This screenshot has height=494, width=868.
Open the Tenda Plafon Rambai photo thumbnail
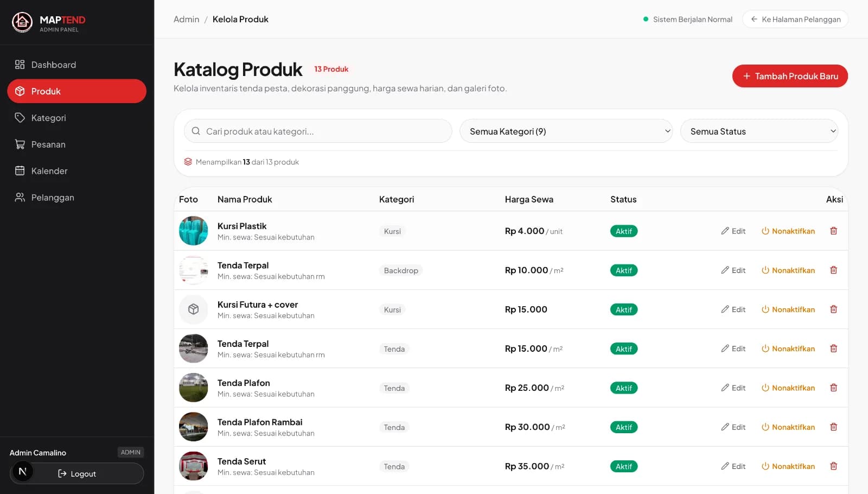tap(193, 427)
